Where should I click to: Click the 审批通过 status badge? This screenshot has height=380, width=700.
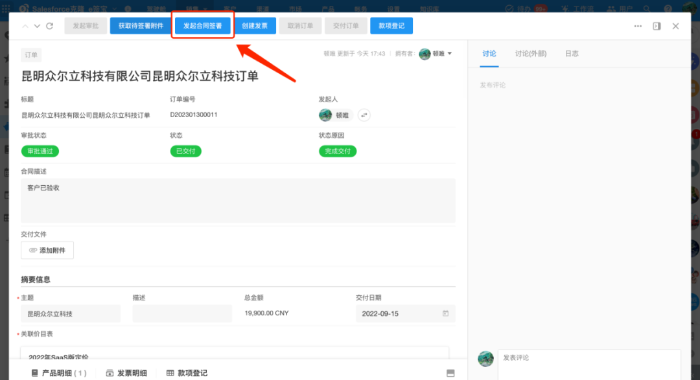pos(40,151)
